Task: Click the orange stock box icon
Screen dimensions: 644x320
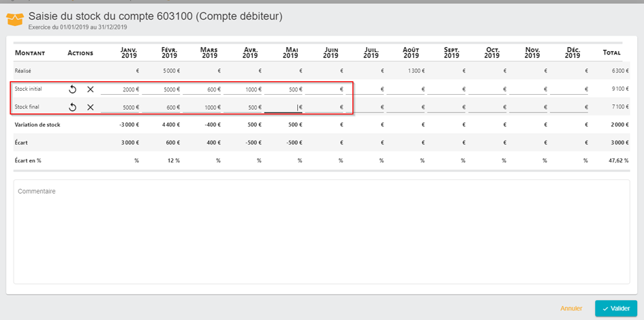Action: [14, 19]
